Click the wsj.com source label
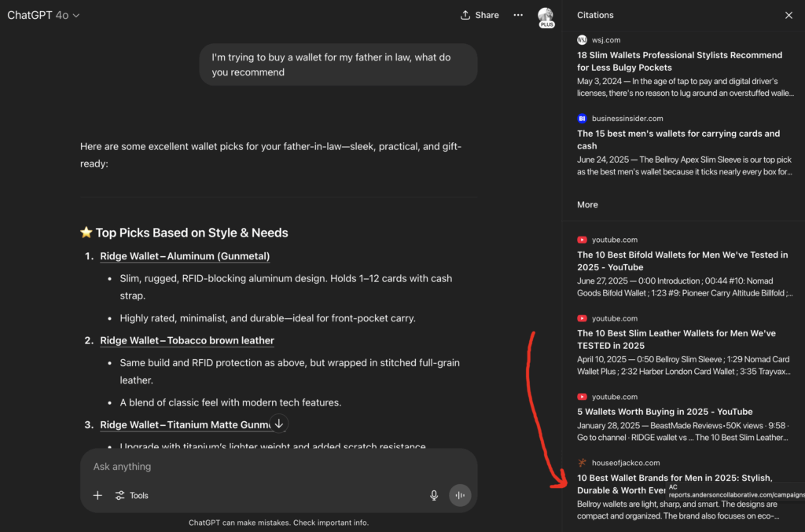805x532 pixels. click(606, 40)
